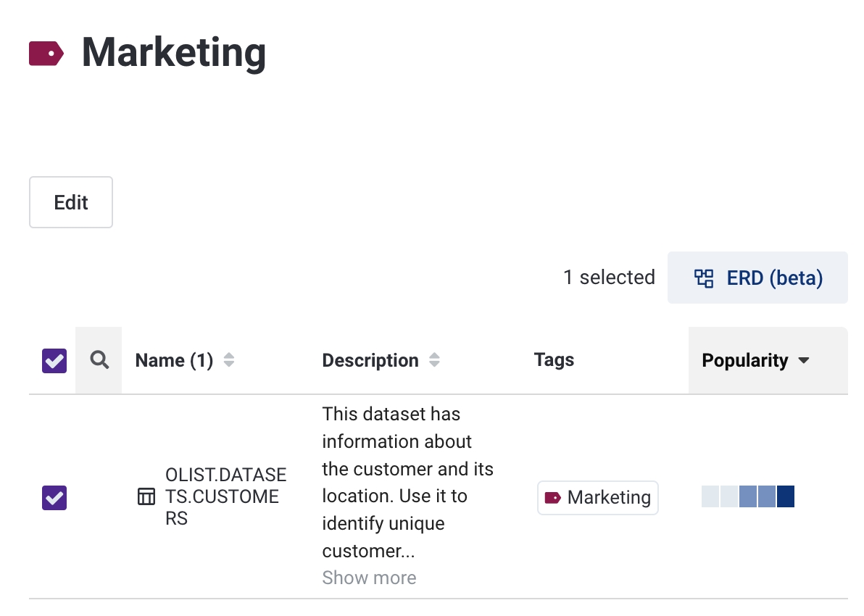
Task: Click the Tags column header
Action: coord(554,360)
